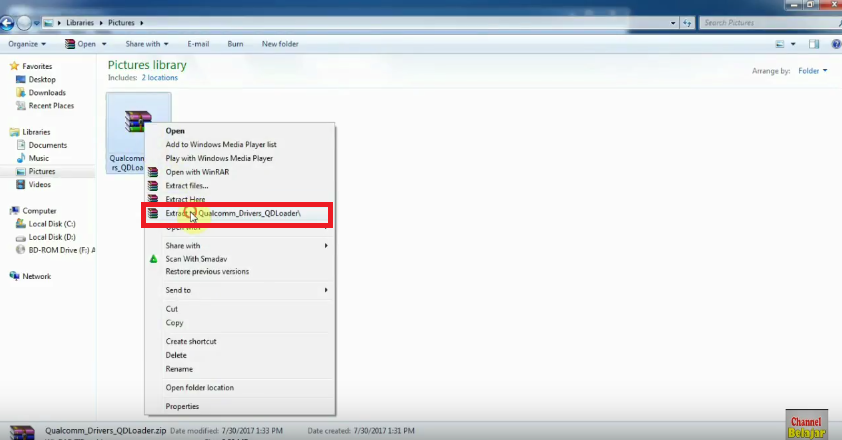
Task: Click the New folder button
Action: coord(280,44)
